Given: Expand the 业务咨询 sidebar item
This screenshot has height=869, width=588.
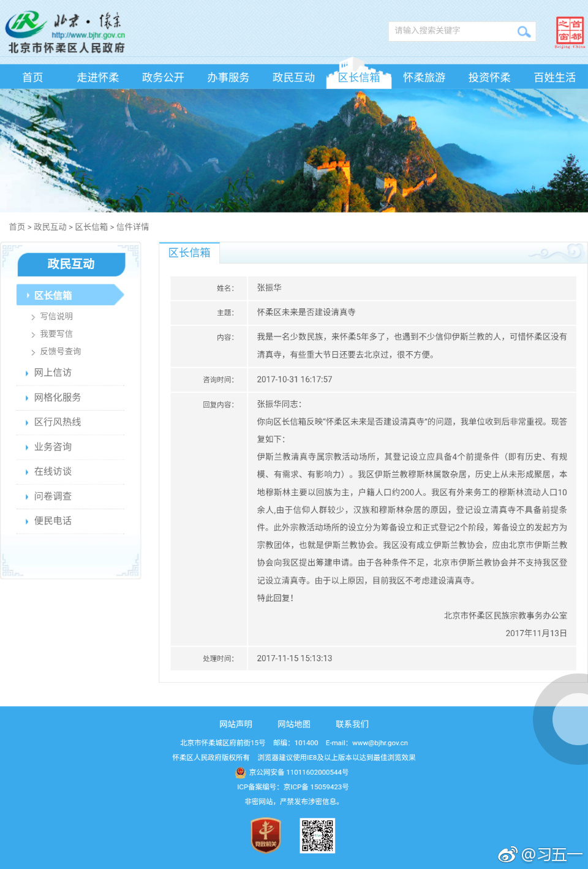Looking at the screenshot, I should click(53, 447).
